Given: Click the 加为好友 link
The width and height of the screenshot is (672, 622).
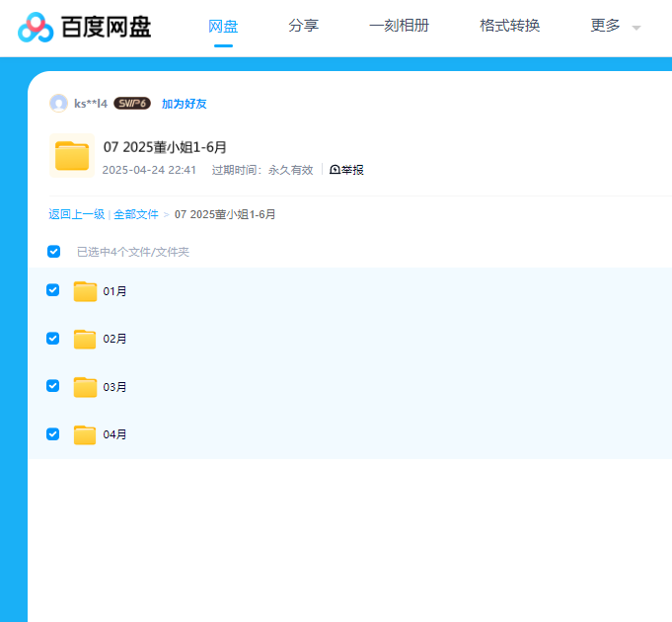Looking at the screenshot, I should click(x=184, y=104).
